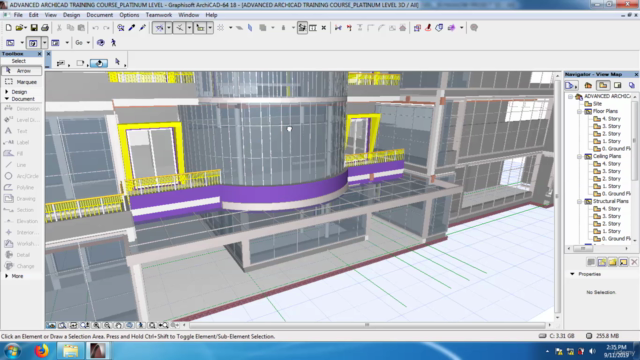Click the horizontal scrollbar of the 3D view
The image size is (640, 360).
(x=367, y=325)
